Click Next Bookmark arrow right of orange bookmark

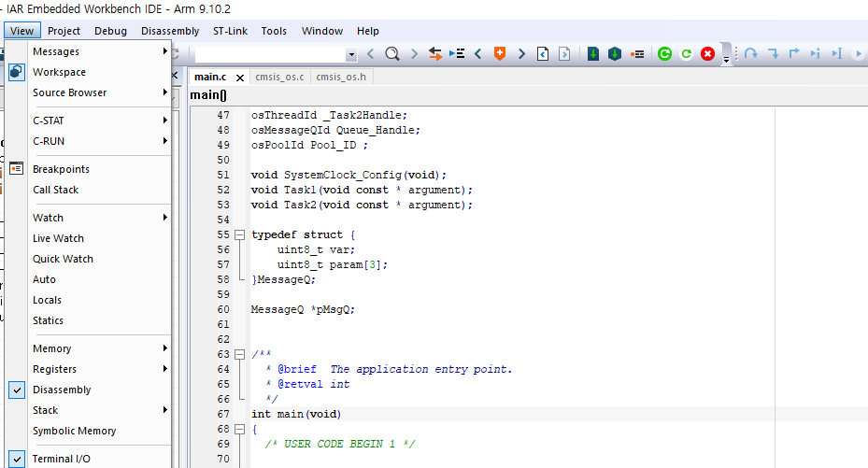(x=521, y=53)
